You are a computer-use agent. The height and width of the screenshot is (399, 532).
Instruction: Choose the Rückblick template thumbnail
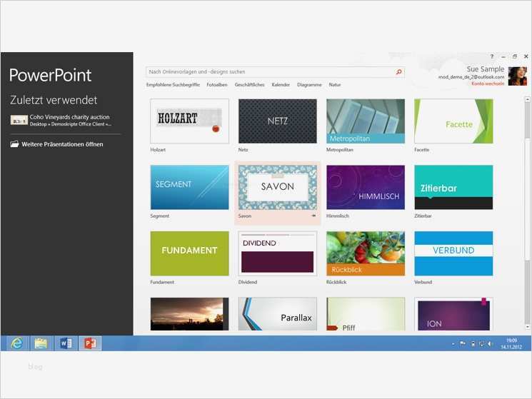(366, 253)
